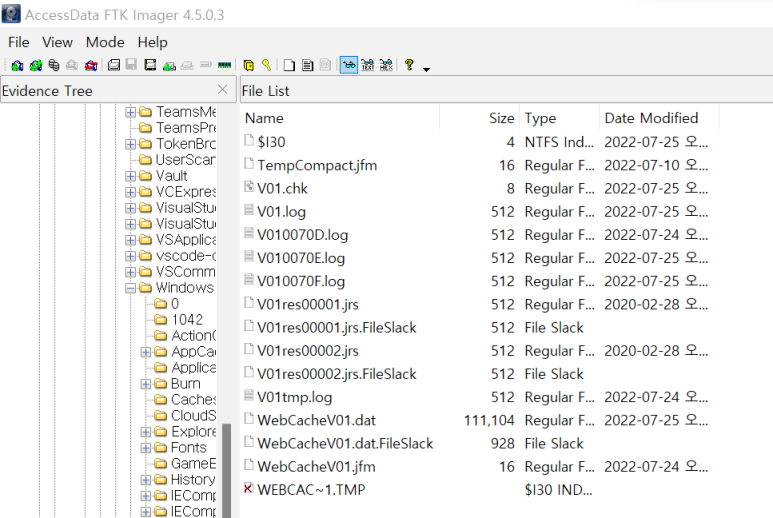Click the grayed Verify Drive/Image icon
Screen dimensions: 773x518
point(206,65)
